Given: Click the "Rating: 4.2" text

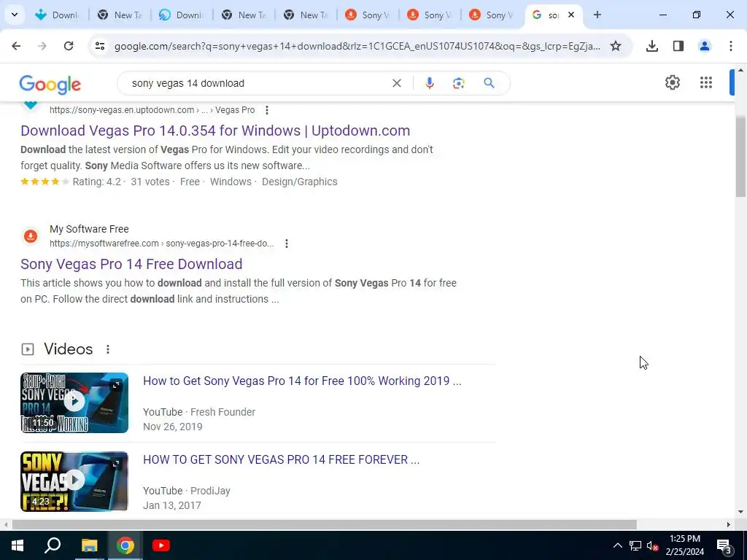Looking at the screenshot, I should [97, 182].
